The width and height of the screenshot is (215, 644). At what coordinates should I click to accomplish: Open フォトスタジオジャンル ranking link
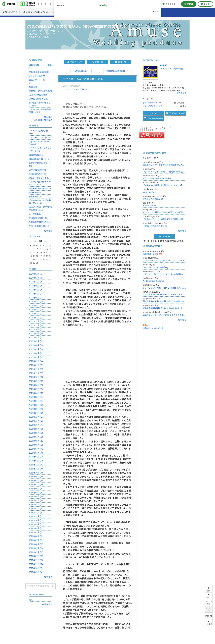(153, 106)
